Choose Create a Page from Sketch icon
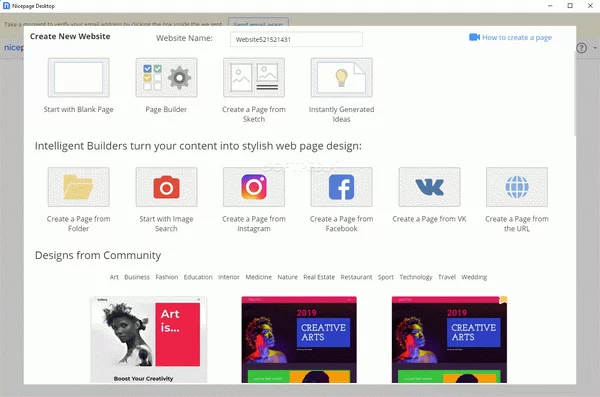The width and height of the screenshot is (600, 397). [254, 78]
